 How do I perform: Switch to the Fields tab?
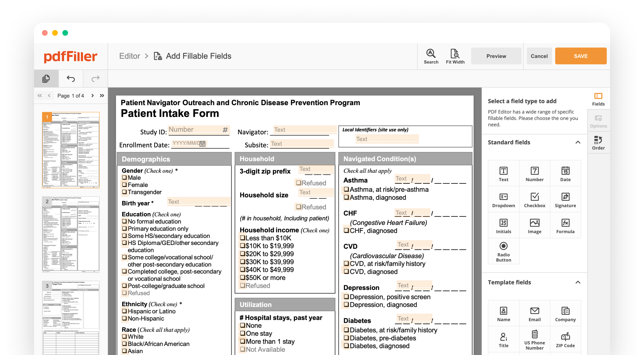coord(598,99)
